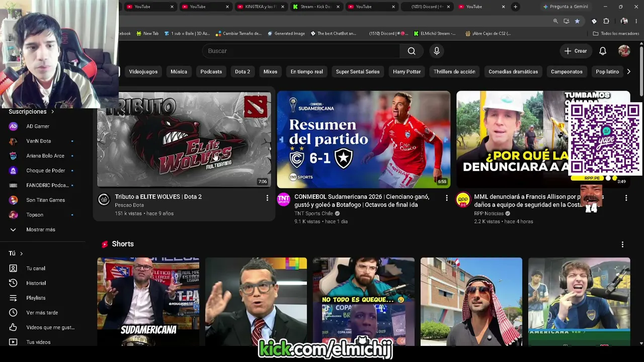Filter by Thrillers de acción chip
644x362 pixels.
click(454, 71)
